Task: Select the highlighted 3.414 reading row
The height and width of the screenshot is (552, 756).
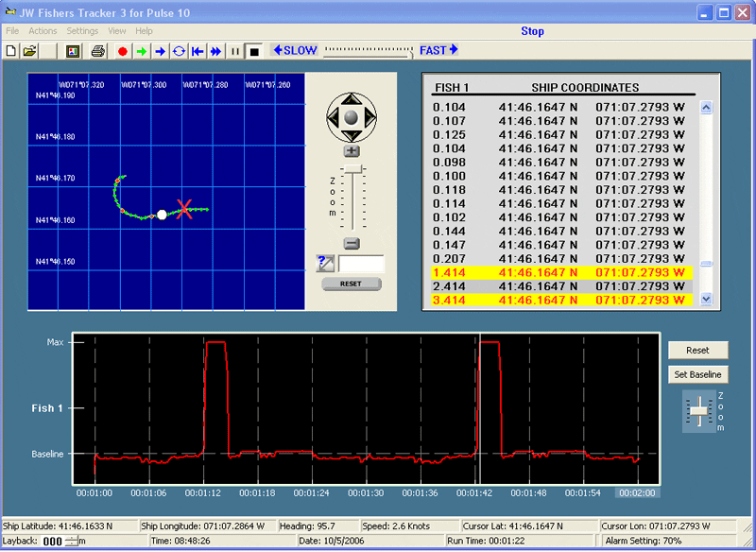Action: [561, 300]
